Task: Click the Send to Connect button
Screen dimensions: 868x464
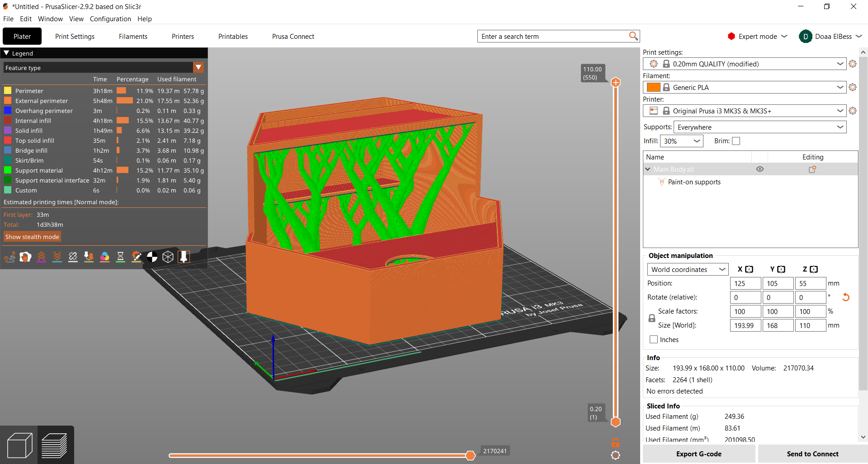Action: pos(812,454)
